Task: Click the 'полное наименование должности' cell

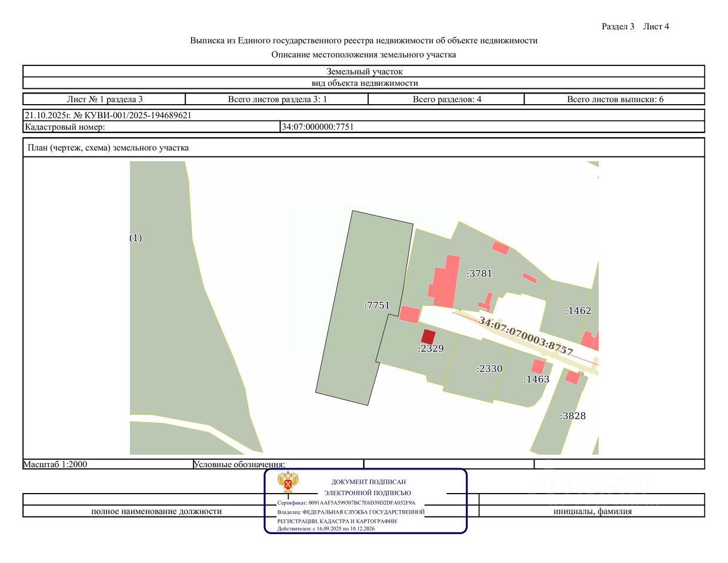Action: 156,511
